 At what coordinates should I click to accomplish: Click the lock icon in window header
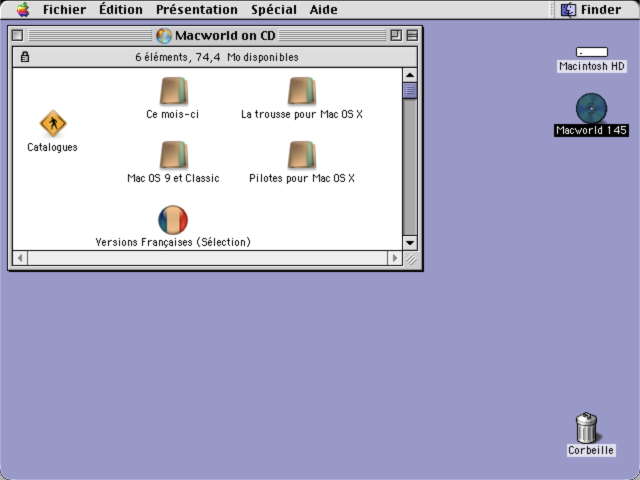[x=25, y=57]
